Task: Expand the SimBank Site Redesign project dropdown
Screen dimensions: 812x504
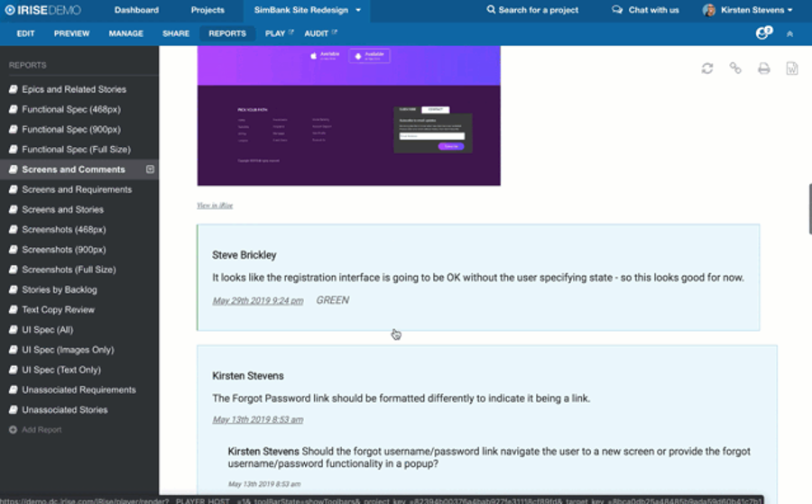Action: (x=358, y=11)
